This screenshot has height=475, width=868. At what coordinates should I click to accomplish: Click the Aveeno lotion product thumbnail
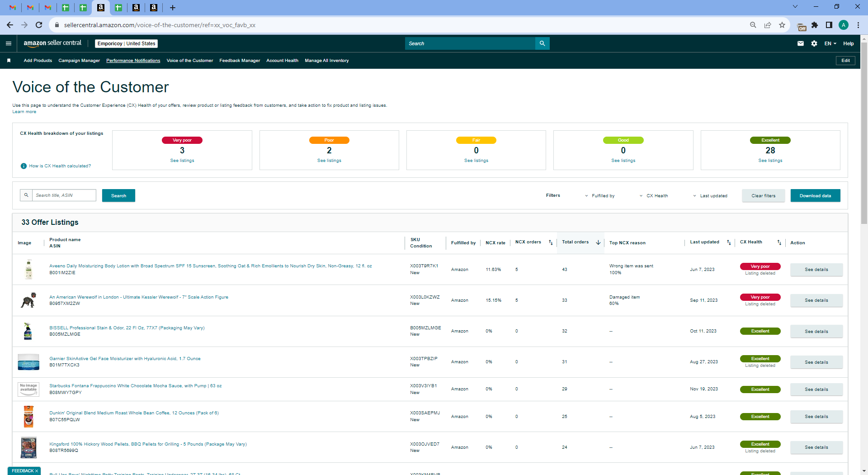coord(28,270)
